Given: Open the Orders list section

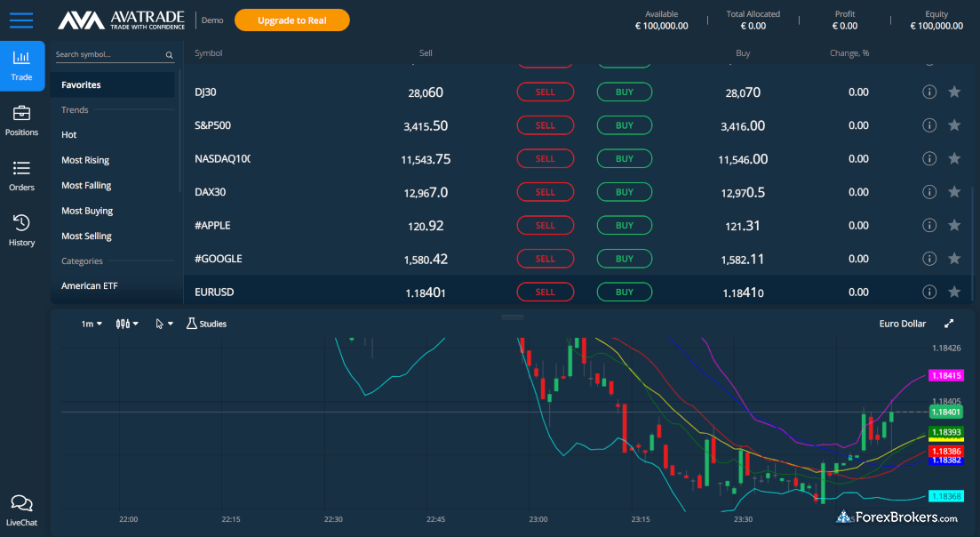Looking at the screenshot, I should 22,176.
